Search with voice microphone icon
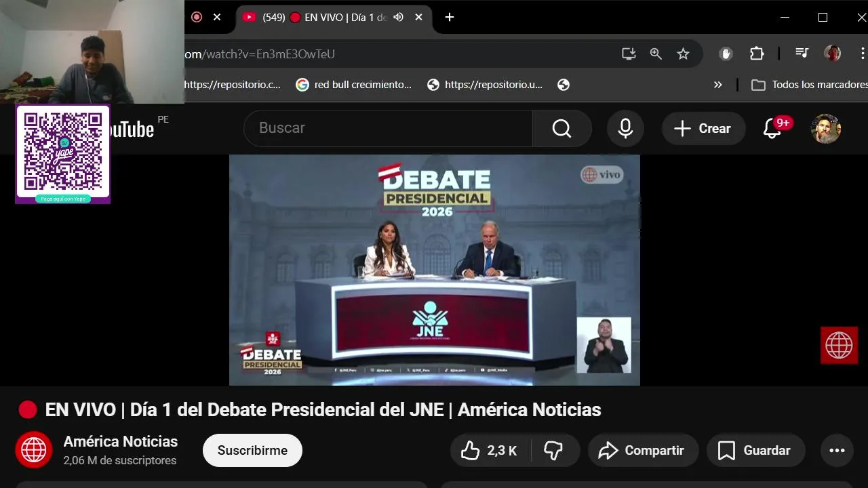 pos(625,128)
